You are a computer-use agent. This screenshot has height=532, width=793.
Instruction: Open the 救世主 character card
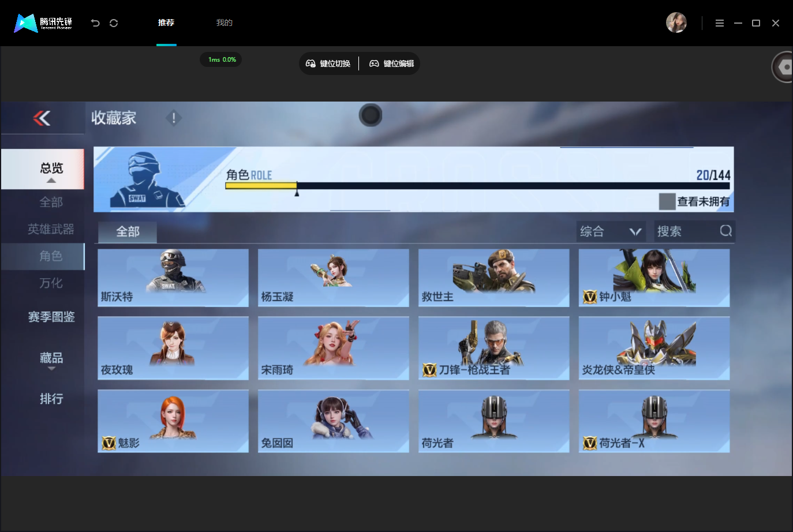coord(494,278)
